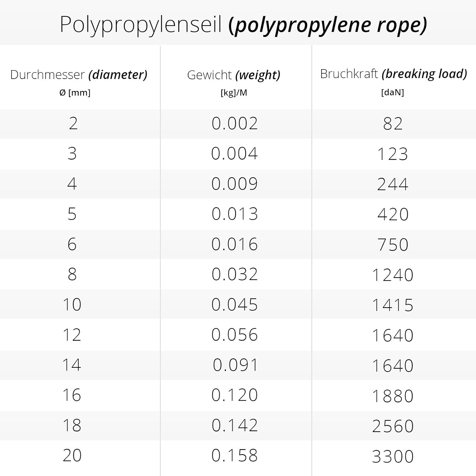
Task: Click the [daN] unit label
Action: point(393,92)
